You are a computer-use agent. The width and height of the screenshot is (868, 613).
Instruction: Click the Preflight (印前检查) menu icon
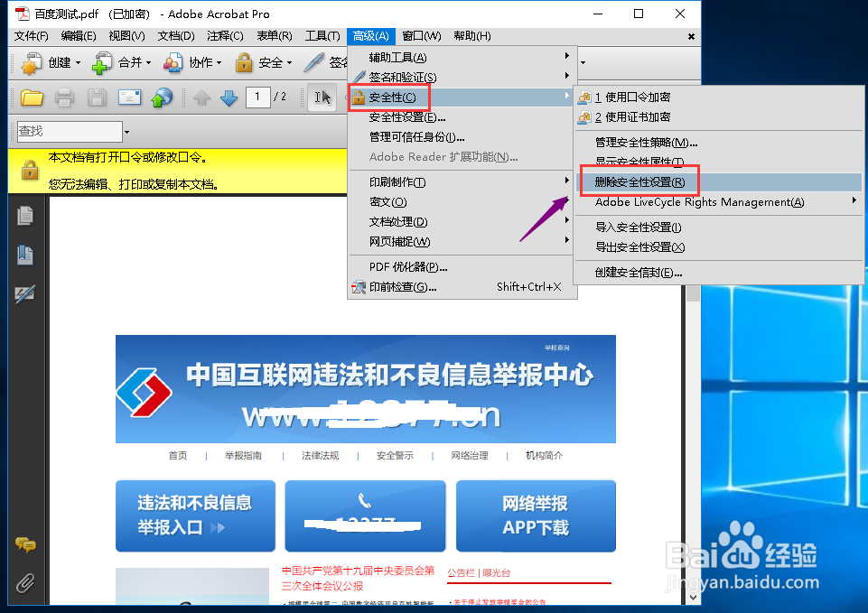(x=359, y=287)
